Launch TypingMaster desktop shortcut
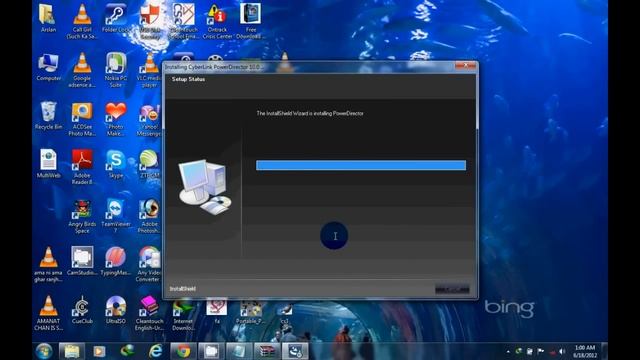The image size is (640, 360). pos(116,261)
